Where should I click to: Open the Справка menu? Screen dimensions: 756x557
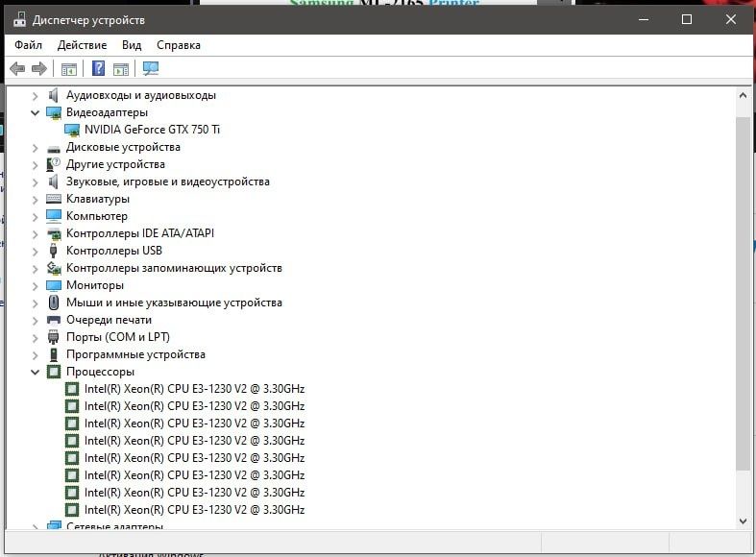pyautogui.click(x=179, y=45)
